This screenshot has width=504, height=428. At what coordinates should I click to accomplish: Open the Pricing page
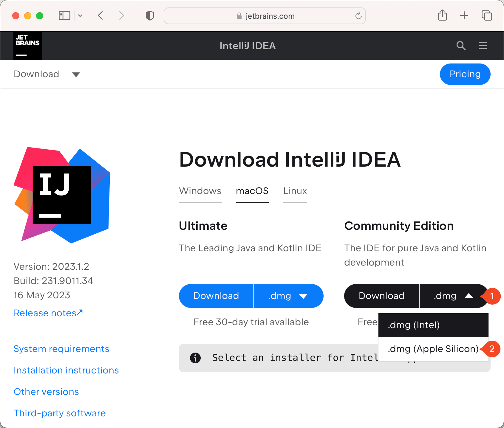[x=465, y=74]
